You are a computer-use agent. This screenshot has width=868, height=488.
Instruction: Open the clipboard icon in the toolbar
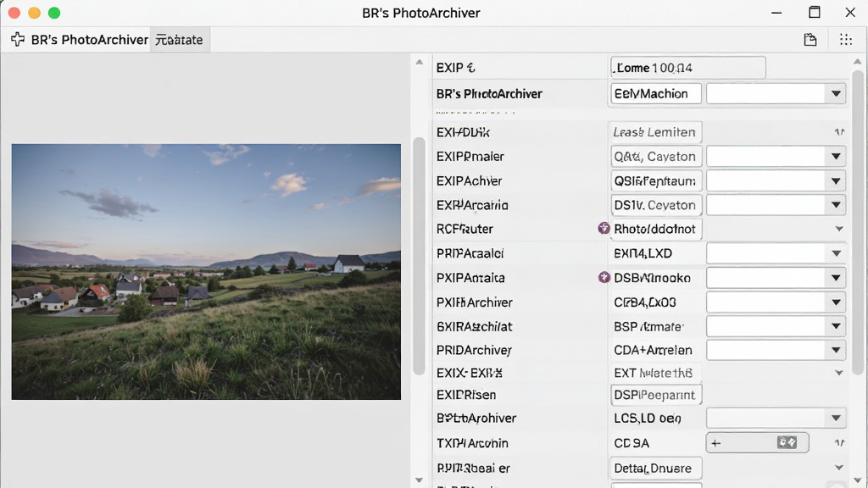tap(810, 39)
